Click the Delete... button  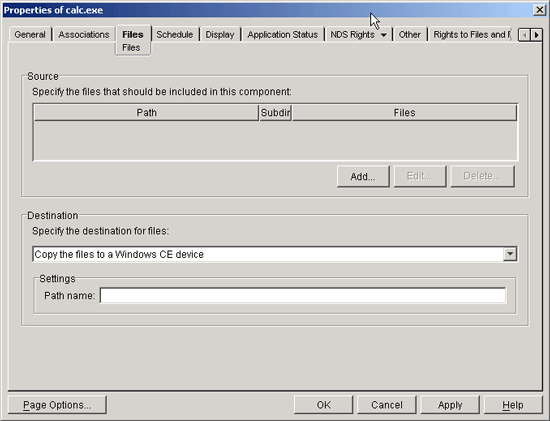(482, 176)
